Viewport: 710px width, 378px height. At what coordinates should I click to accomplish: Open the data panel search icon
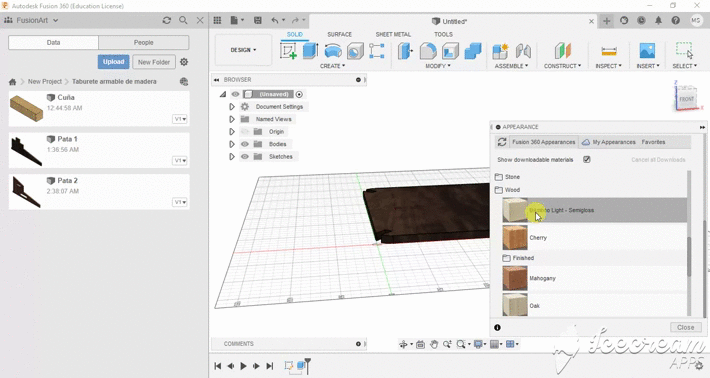[x=183, y=20]
